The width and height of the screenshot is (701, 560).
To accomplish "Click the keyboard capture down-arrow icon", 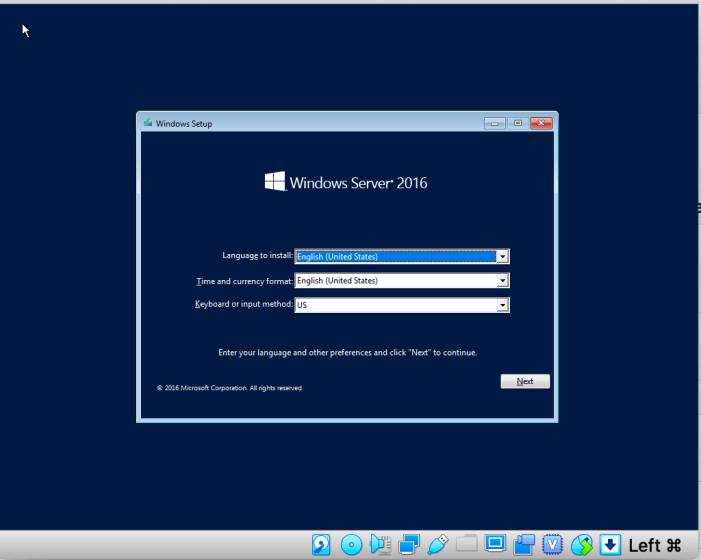I will point(610,545).
